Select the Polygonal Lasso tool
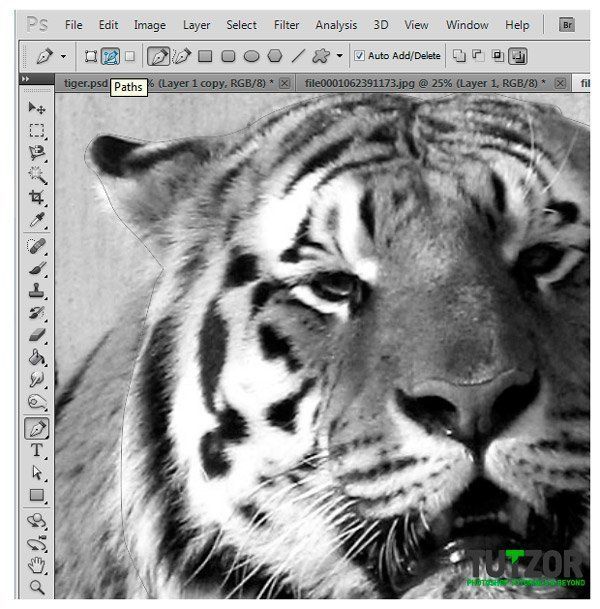600x609 pixels. [x=37, y=153]
